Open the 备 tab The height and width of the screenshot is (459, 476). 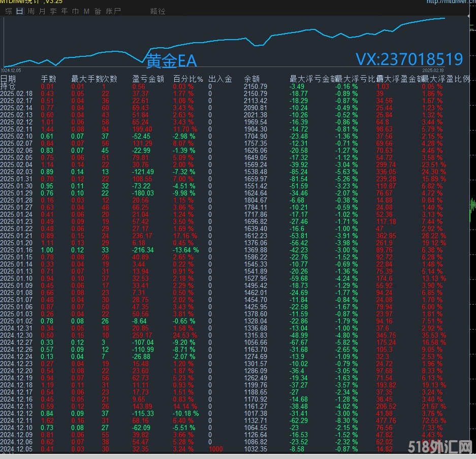[x=98, y=11]
